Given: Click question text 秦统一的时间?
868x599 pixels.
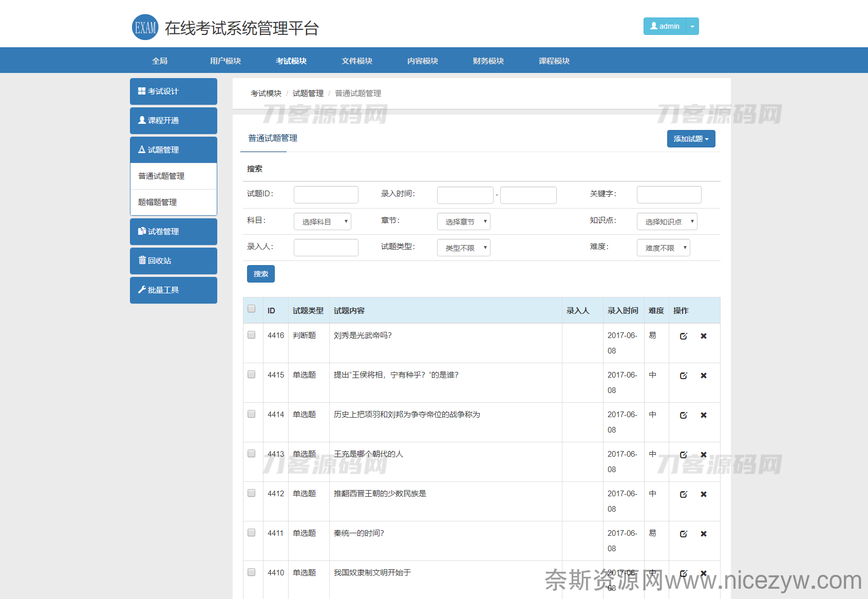Looking at the screenshot, I should click(x=359, y=533).
